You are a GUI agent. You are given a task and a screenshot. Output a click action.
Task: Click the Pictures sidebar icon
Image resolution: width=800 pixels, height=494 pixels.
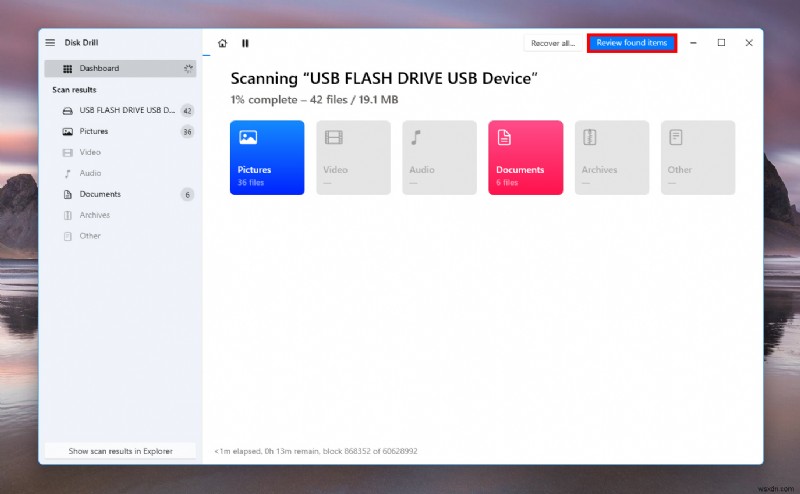[x=67, y=132]
